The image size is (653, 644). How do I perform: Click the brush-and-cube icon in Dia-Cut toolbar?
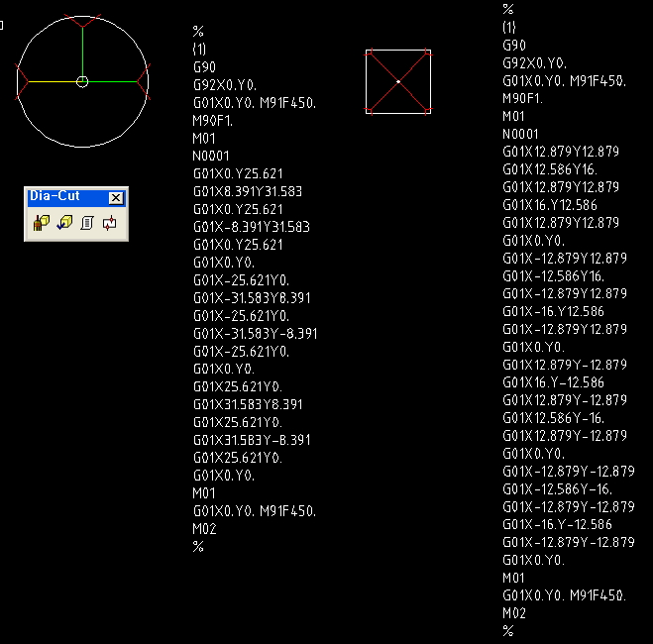[x=42, y=223]
